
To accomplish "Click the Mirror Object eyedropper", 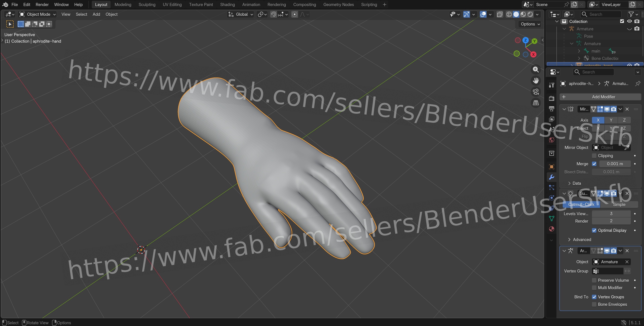I will pos(627,148).
